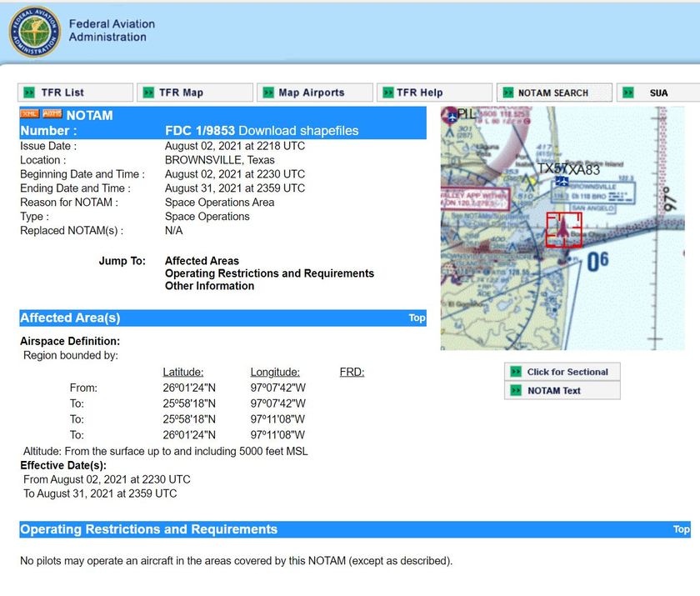This screenshot has width=700, height=596.
Task: Go to the Map Airports tab
Action: click(315, 93)
